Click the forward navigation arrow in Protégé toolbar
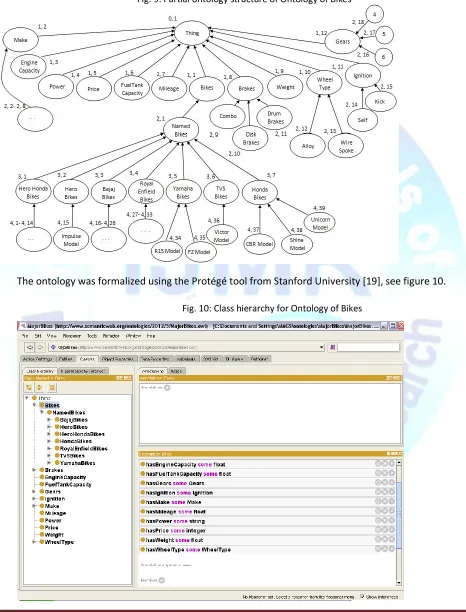The height and width of the screenshot is (612, 466). pyautogui.click(x=40, y=347)
